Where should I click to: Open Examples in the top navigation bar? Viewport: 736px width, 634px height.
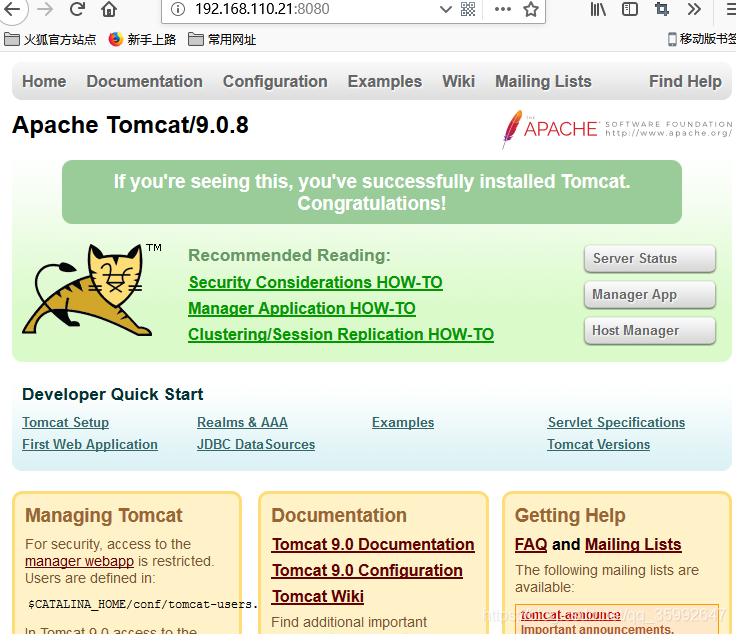385,81
